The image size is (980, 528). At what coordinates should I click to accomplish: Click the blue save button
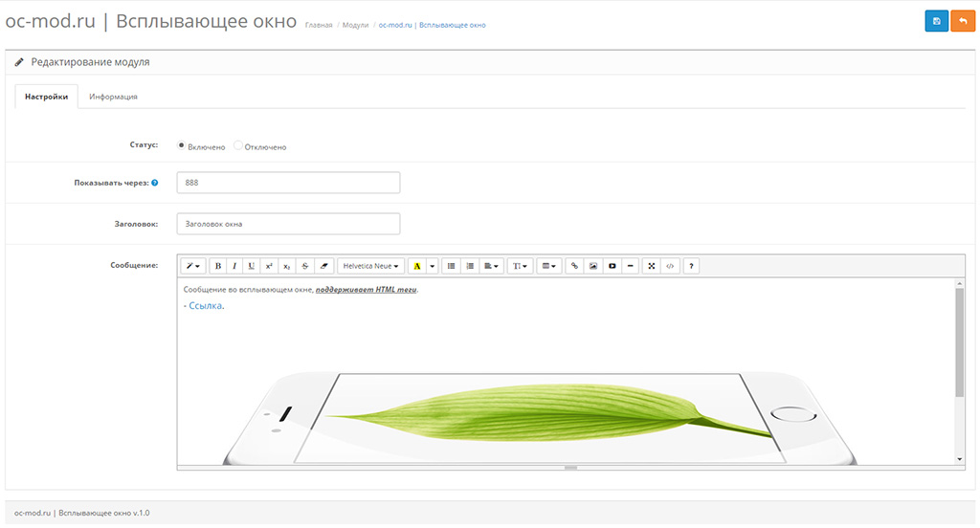(936, 21)
